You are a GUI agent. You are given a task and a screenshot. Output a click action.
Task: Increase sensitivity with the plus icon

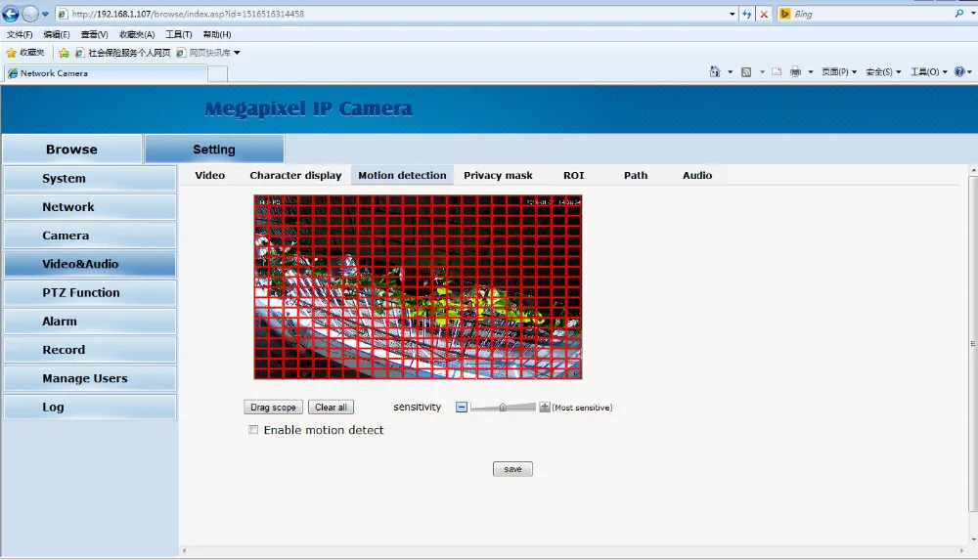click(545, 408)
